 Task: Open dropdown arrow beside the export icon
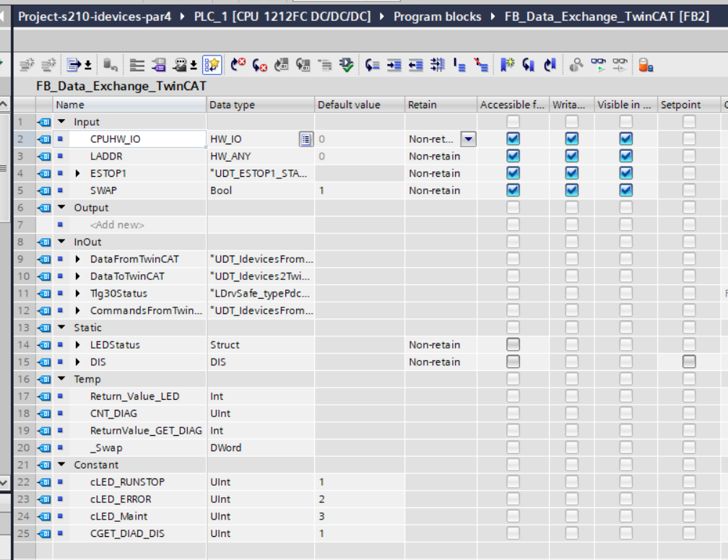click(x=88, y=65)
